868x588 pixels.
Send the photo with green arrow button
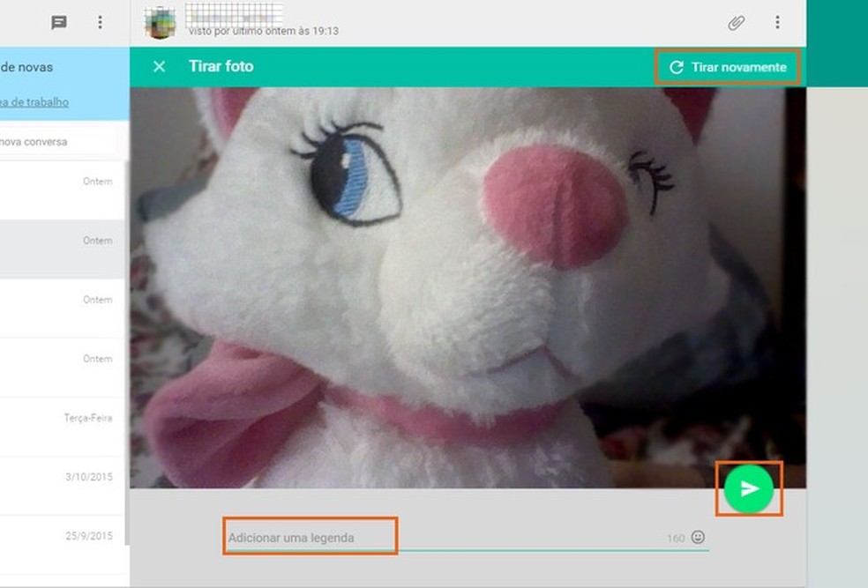[748, 488]
